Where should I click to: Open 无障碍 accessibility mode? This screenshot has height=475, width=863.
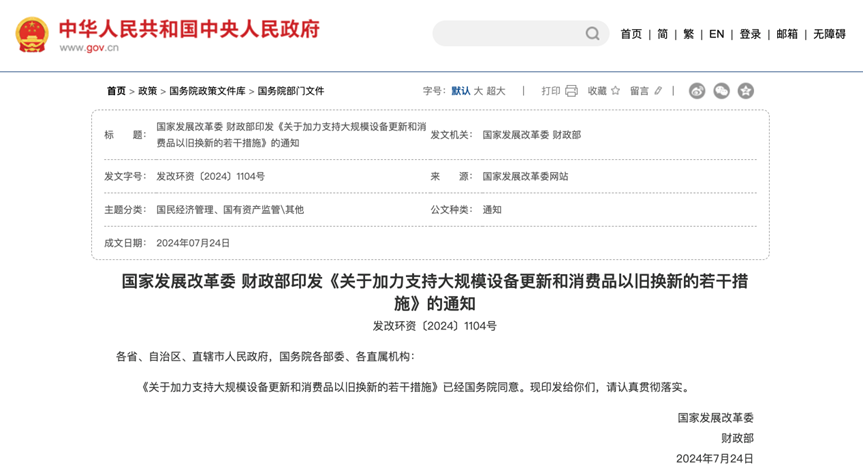click(x=829, y=34)
